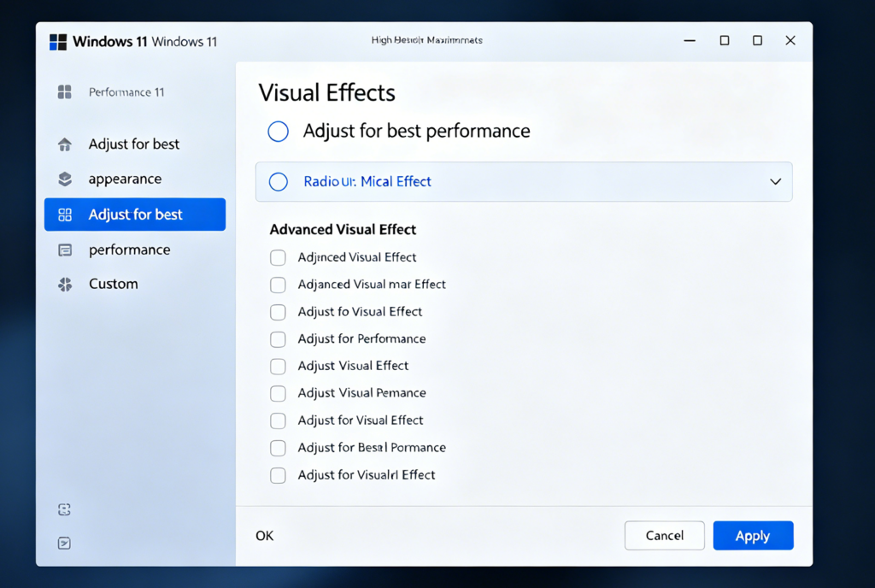Click the Advanced Visual Effect heading
The image size is (875, 588).
point(343,230)
